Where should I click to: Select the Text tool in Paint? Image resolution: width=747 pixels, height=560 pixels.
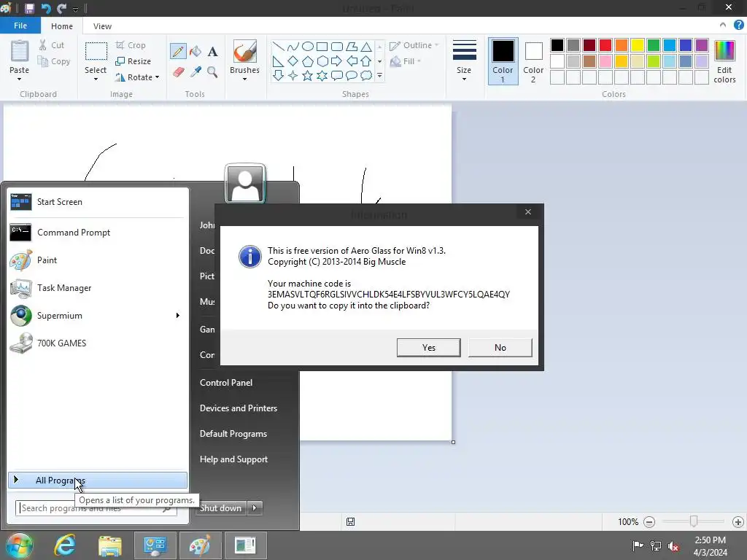tap(212, 52)
